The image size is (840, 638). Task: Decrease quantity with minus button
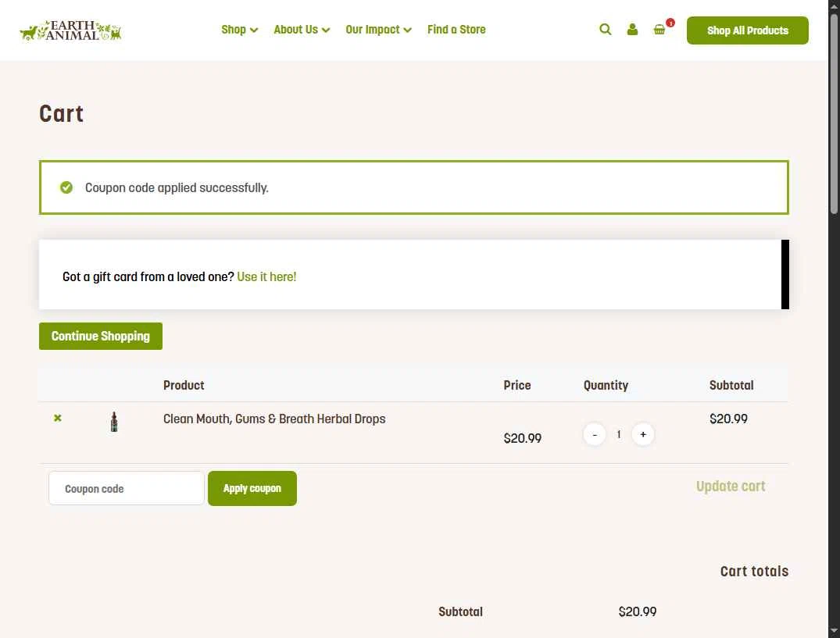pyautogui.click(x=594, y=435)
